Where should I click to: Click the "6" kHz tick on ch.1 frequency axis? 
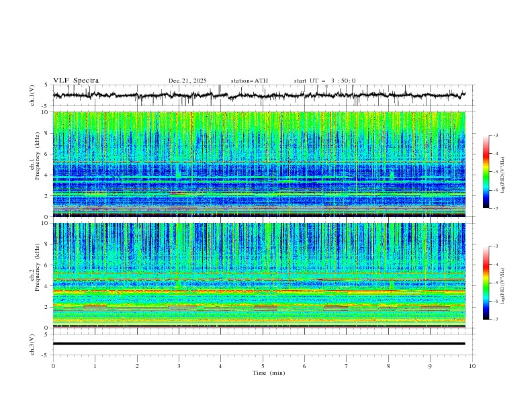[47, 154]
